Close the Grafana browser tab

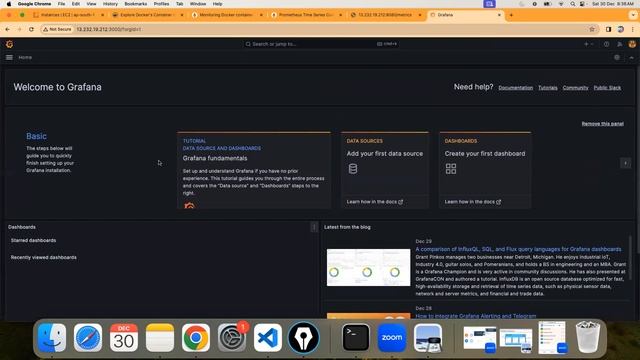[499, 15]
